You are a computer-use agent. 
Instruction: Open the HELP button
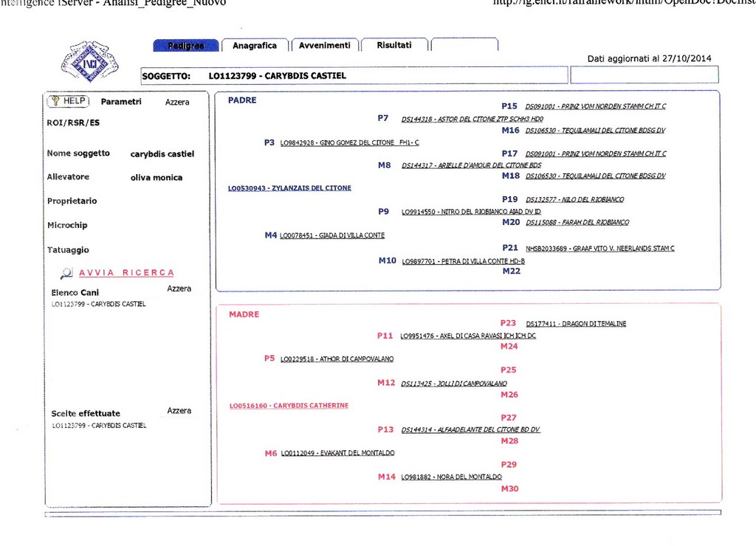[x=68, y=101]
